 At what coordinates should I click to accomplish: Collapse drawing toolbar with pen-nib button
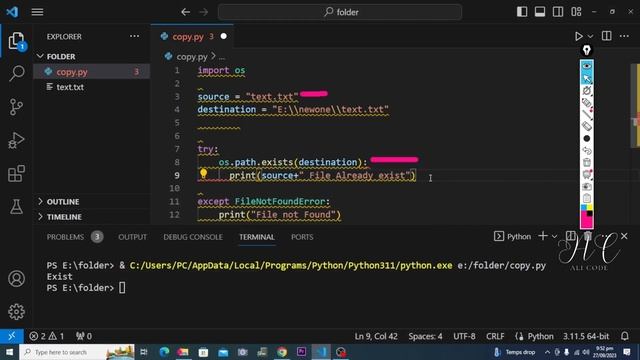[587, 50]
